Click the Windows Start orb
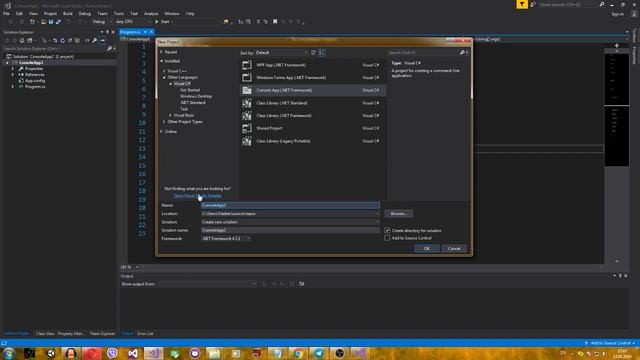640x360 pixels. pyautogui.click(x=9, y=353)
